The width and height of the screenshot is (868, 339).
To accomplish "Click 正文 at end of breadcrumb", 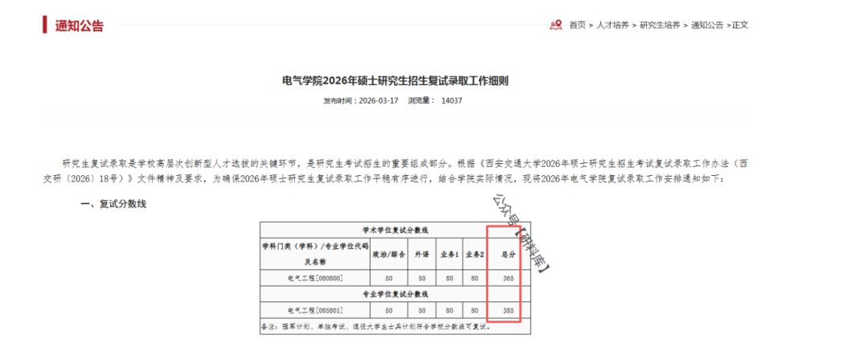I will (739, 25).
